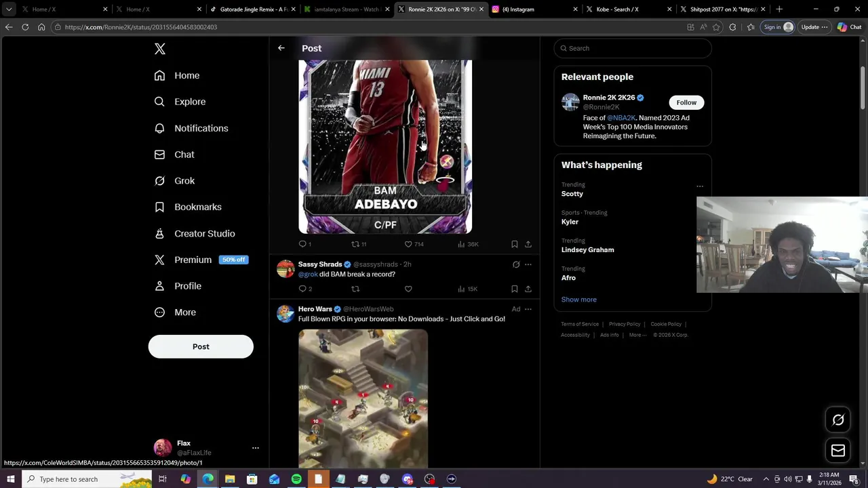Viewport: 868px width, 488px height.
Task: Open Terms of Service link
Action: (580, 324)
